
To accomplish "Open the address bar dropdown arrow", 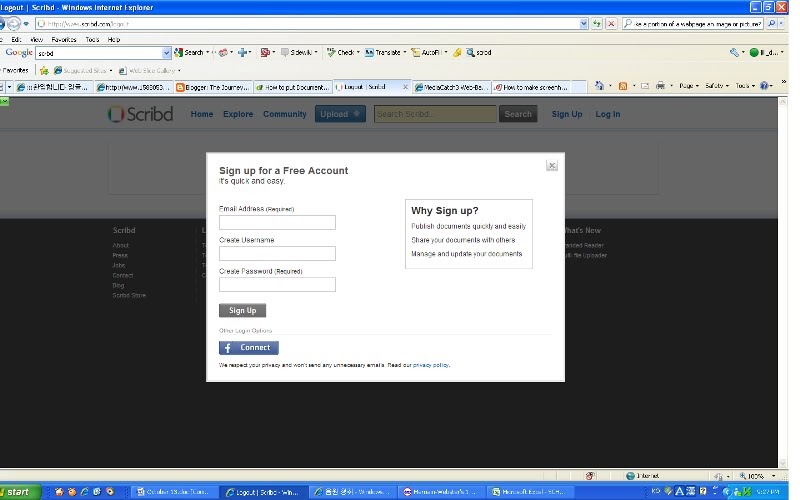I will pos(583,23).
